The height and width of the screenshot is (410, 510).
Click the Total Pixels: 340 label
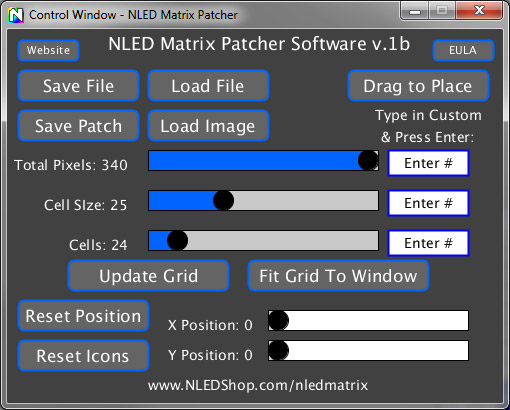pos(71,165)
